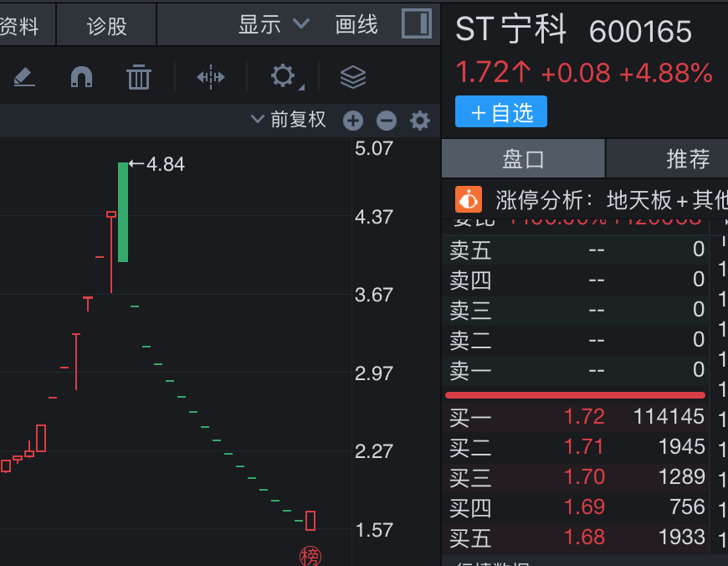Toggle the right side panel layout

coord(416,23)
